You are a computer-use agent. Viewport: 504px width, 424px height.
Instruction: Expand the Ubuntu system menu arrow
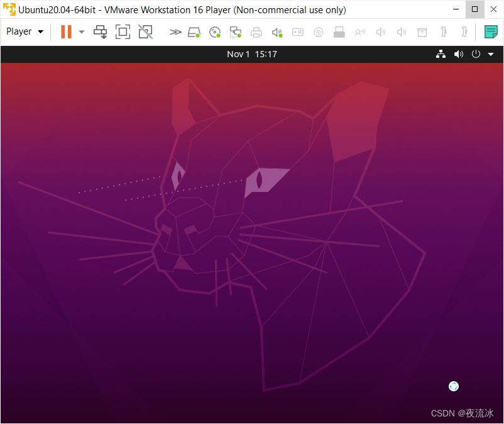(x=491, y=54)
